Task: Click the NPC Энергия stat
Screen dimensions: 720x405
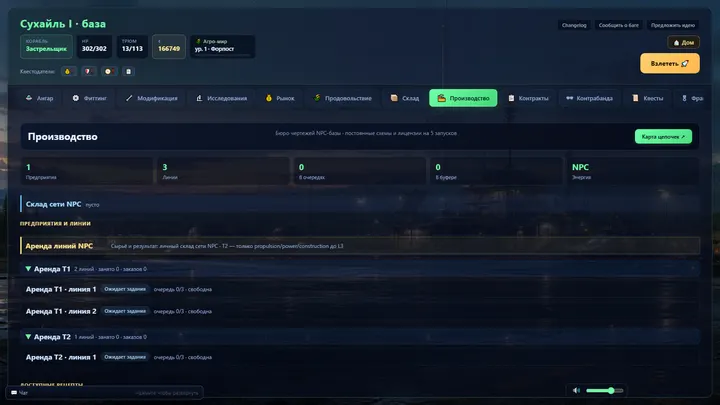Action: coord(633,171)
